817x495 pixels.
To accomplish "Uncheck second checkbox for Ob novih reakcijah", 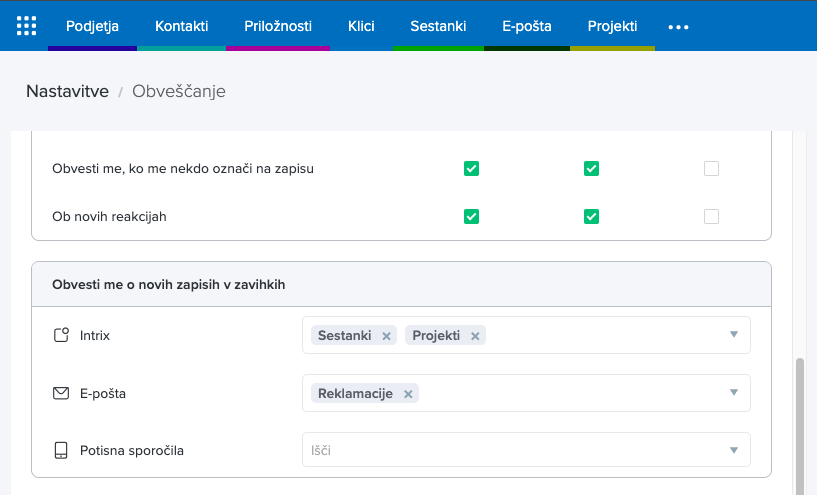I will [591, 216].
